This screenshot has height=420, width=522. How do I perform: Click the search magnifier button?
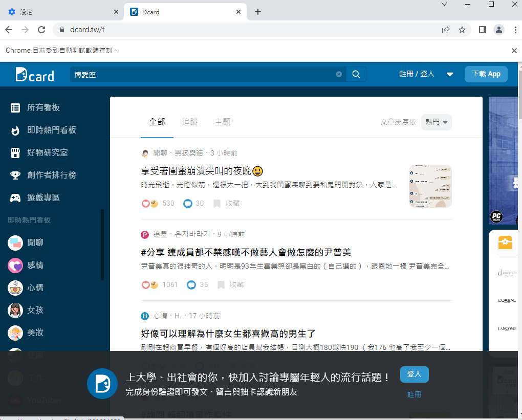point(356,74)
